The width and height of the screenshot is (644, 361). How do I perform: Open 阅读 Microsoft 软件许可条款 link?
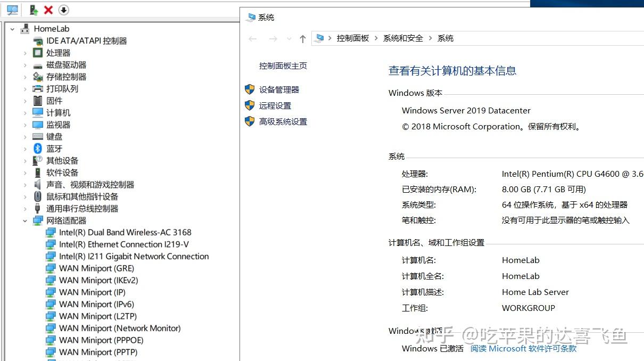pos(525,348)
